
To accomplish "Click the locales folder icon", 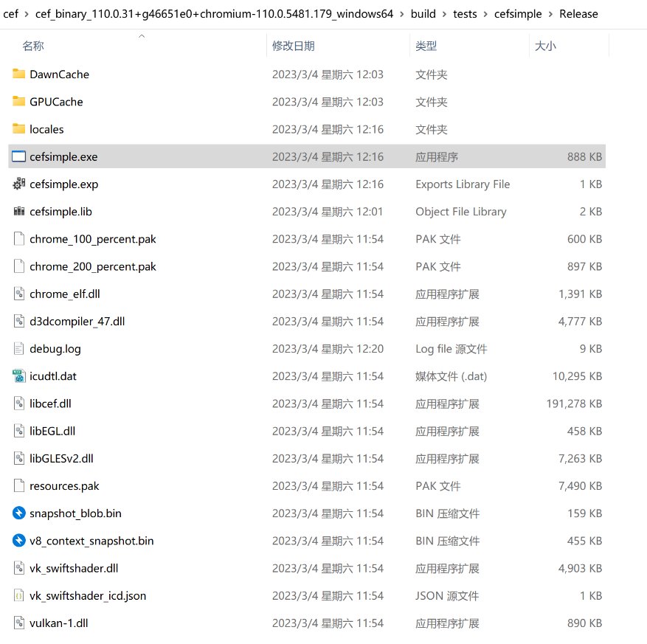I will click(19, 129).
